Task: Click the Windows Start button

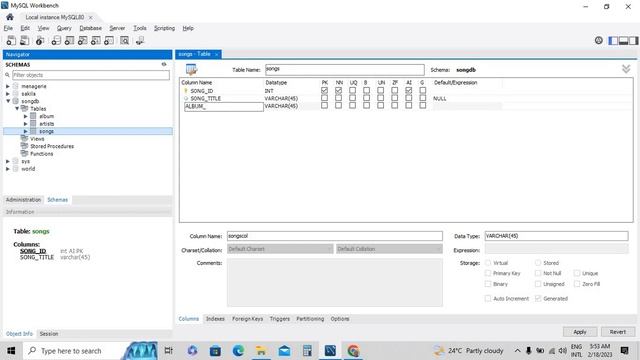Action: [x=11, y=351]
